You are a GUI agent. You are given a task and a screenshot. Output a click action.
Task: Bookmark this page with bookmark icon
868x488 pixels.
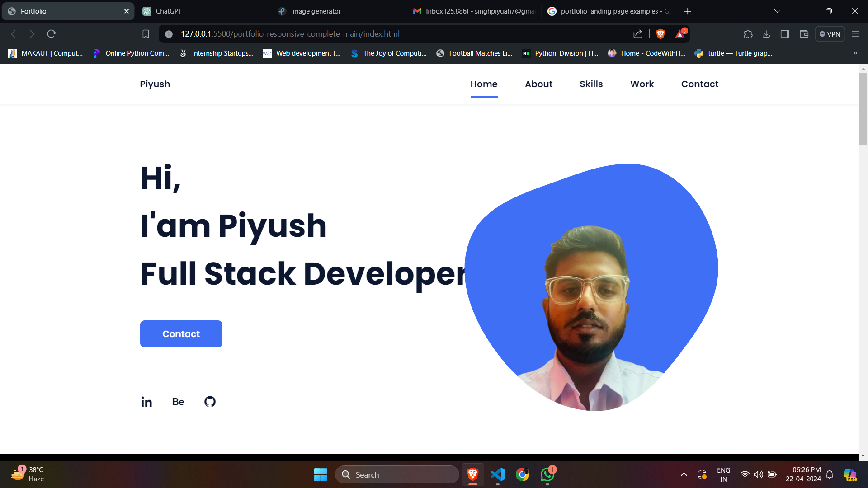146,34
